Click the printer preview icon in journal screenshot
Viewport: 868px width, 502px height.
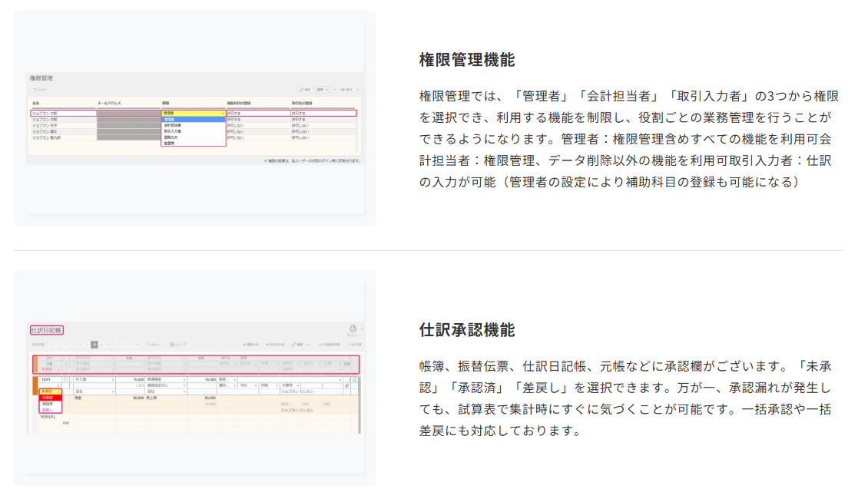(353, 329)
